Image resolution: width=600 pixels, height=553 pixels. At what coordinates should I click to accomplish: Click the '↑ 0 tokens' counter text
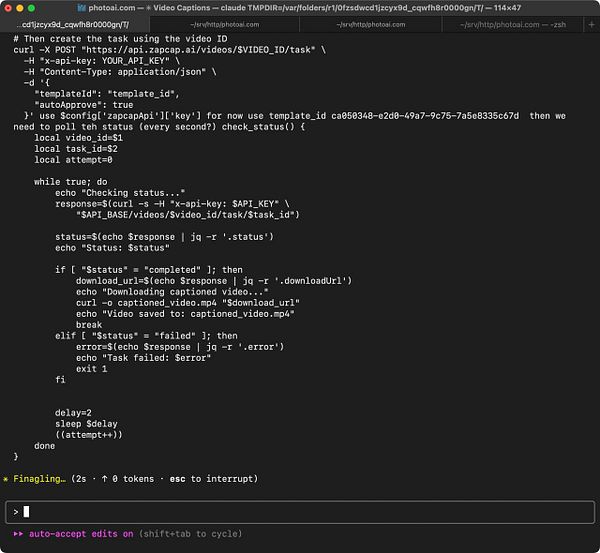[x=128, y=479]
